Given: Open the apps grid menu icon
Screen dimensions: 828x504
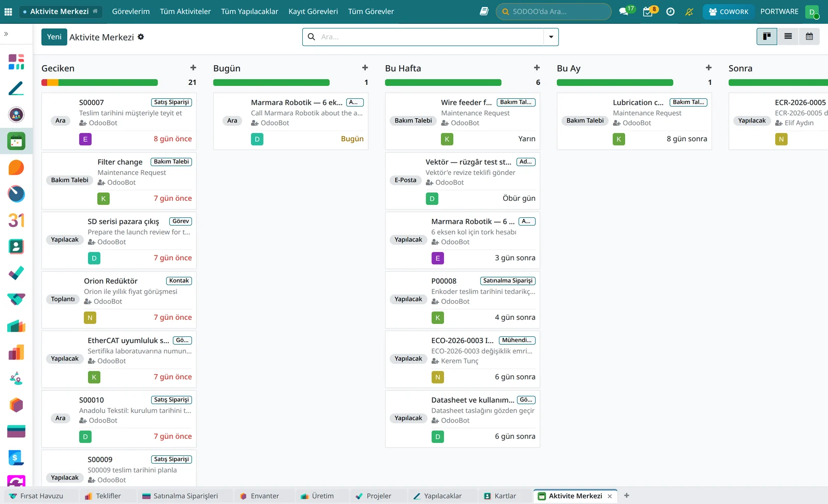Looking at the screenshot, I should [x=8, y=11].
